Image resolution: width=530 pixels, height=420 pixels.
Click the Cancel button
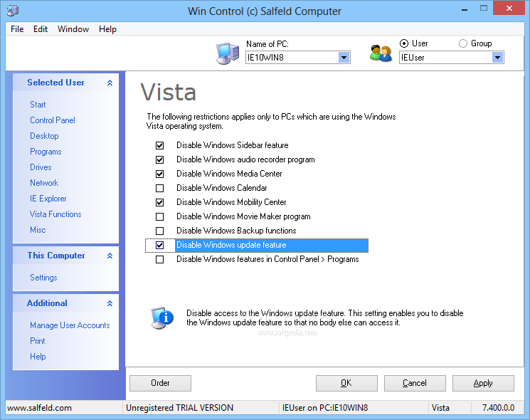[x=415, y=383]
